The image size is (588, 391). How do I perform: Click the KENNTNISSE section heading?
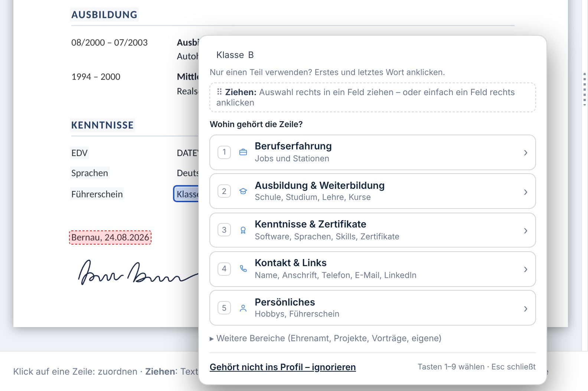point(102,125)
